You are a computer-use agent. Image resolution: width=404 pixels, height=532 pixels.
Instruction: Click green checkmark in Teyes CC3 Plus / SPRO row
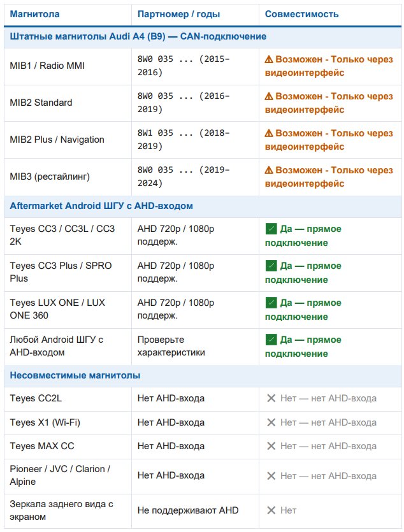(271, 266)
